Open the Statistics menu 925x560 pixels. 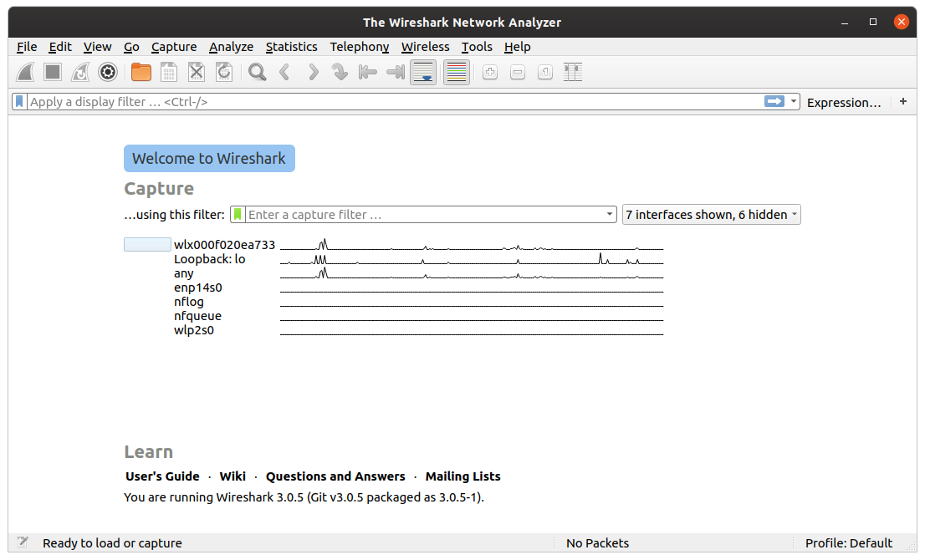point(291,47)
